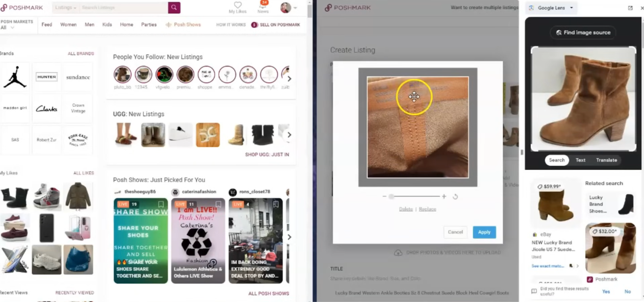This screenshot has height=302, width=644.
Task: Click zoom in plus in photo editor
Action: (444, 196)
